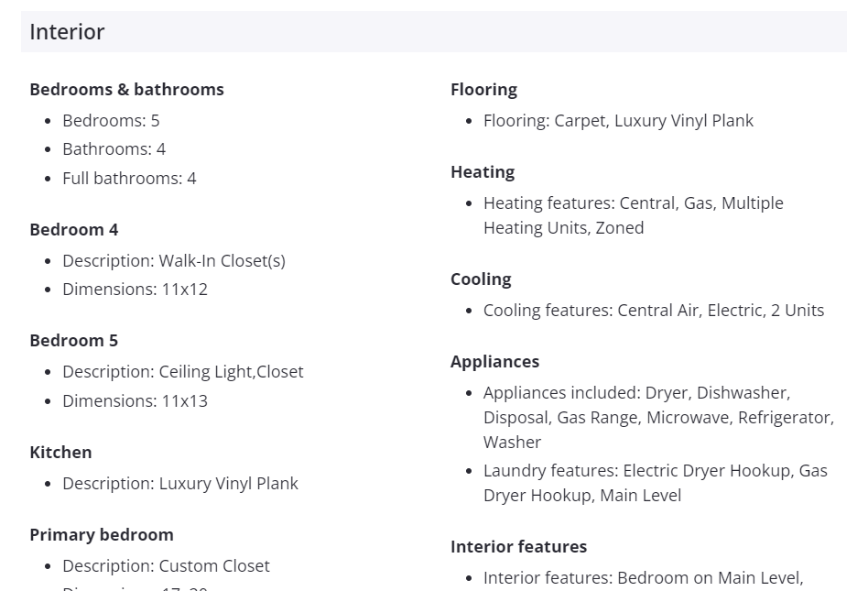Click the Interior section header
Viewport: 868px width, 591px height.
coord(67,32)
